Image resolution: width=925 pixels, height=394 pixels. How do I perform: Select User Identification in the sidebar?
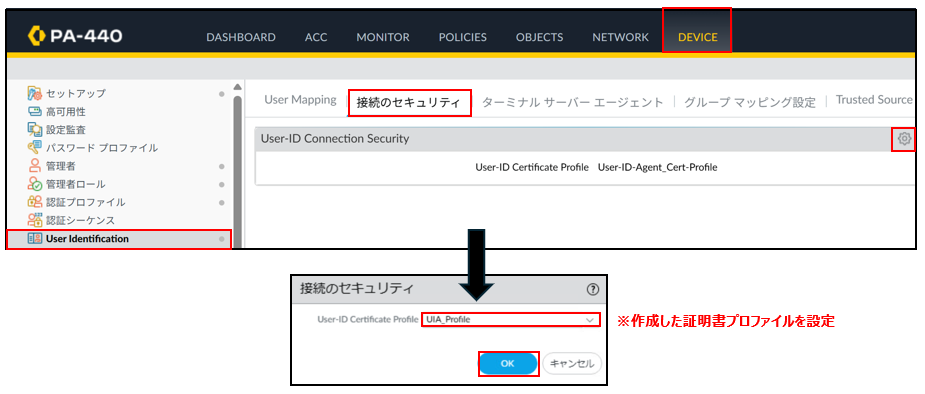(87, 239)
